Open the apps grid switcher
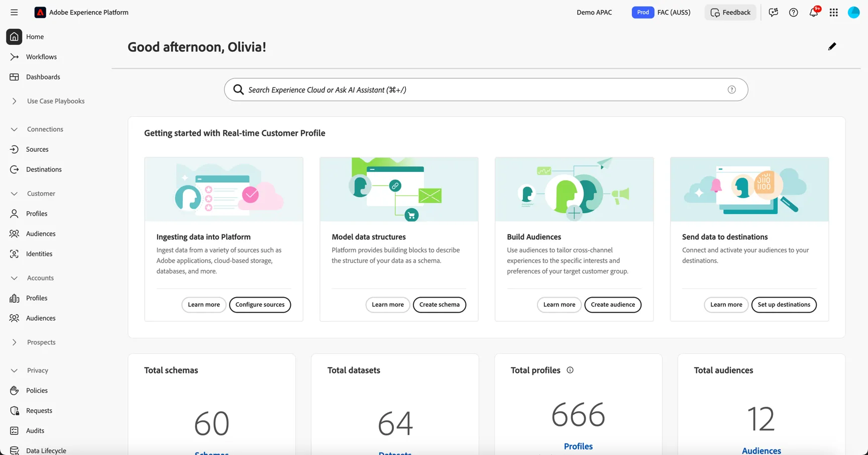Image resolution: width=868 pixels, height=455 pixels. pos(834,12)
